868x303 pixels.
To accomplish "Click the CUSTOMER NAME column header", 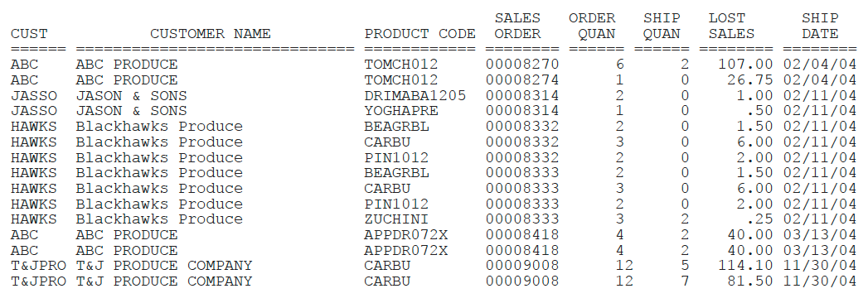I will point(211,34).
